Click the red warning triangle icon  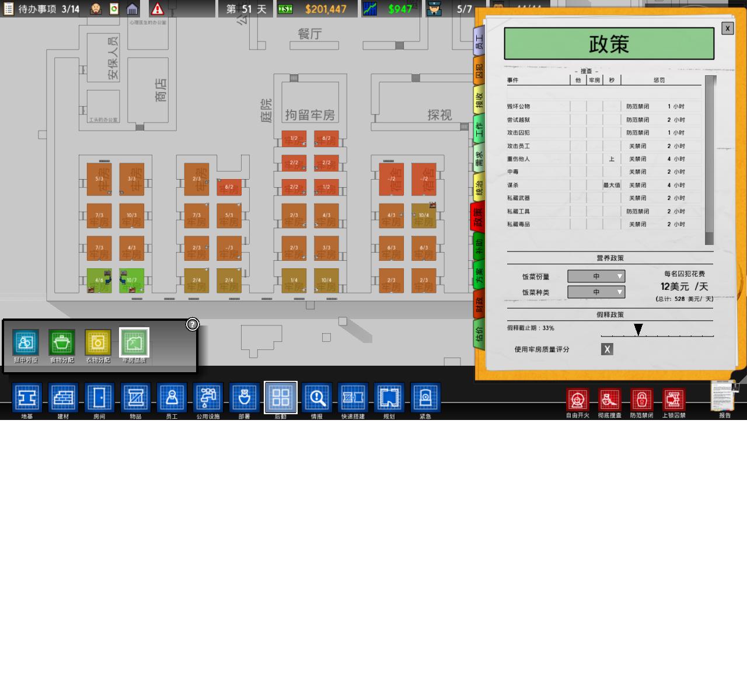coord(158,9)
